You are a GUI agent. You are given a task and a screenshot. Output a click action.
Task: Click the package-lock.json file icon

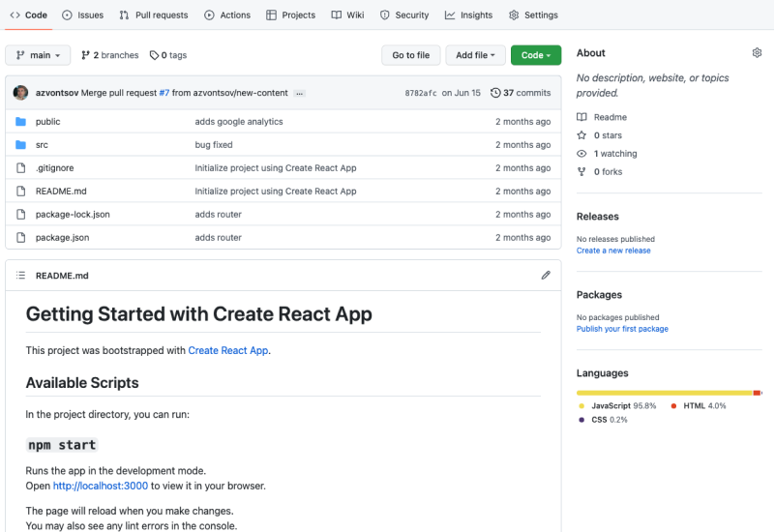tap(20, 215)
